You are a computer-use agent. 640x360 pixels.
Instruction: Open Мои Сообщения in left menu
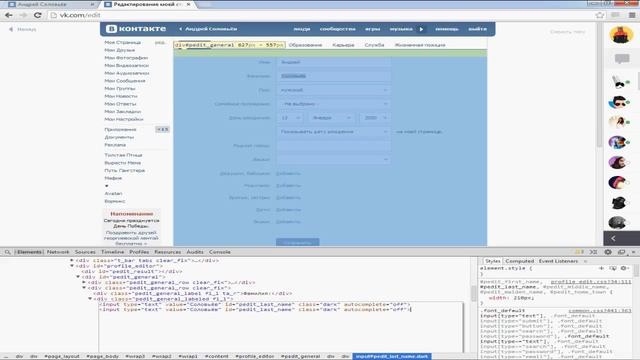tap(125, 81)
